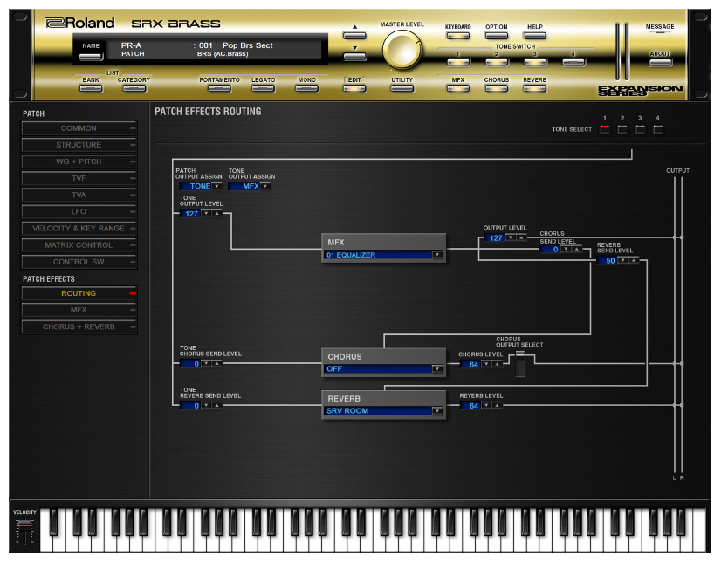Click the Name button
The height and width of the screenshot is (570, 728).
(92, 58)
